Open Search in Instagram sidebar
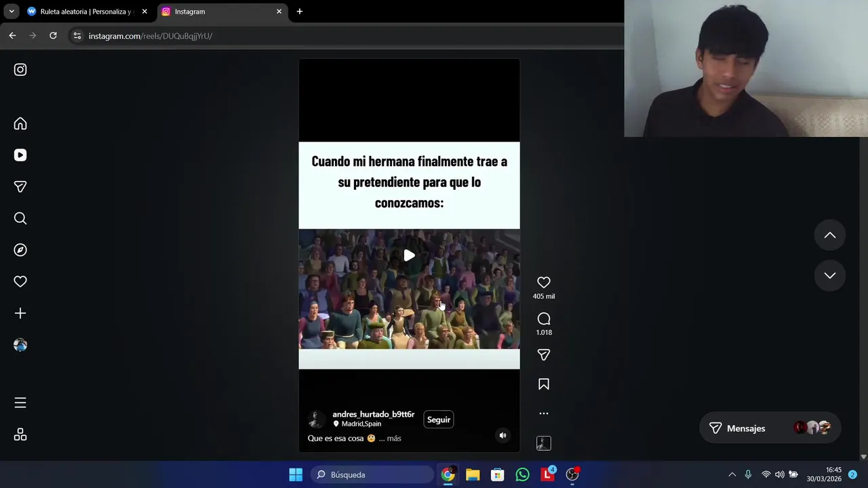 (x=20, y=218)
